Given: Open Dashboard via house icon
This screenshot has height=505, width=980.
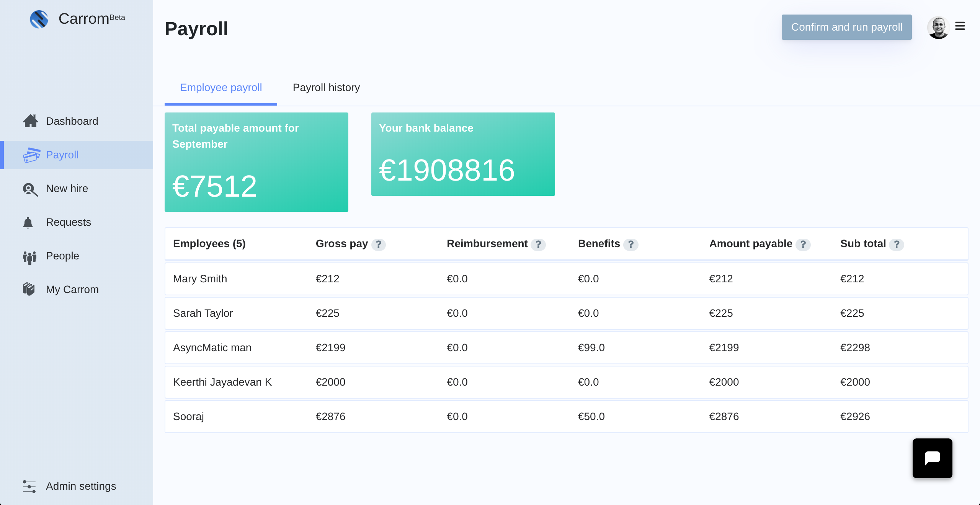Looking at the screenshot, I should pyautogui.click(x=31, y=121).
